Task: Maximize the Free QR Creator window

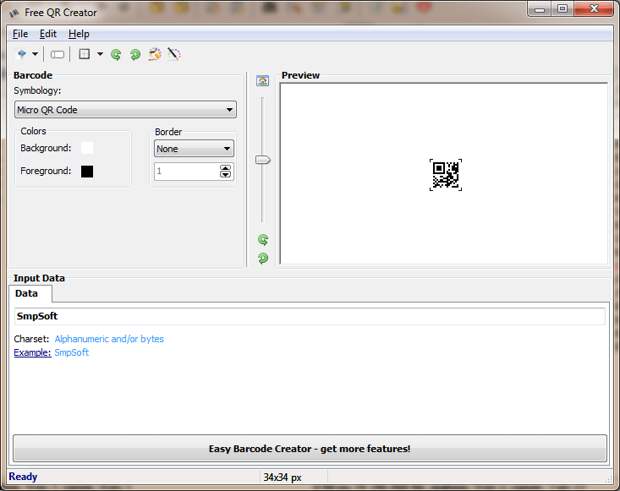Action: pos(562,9)
